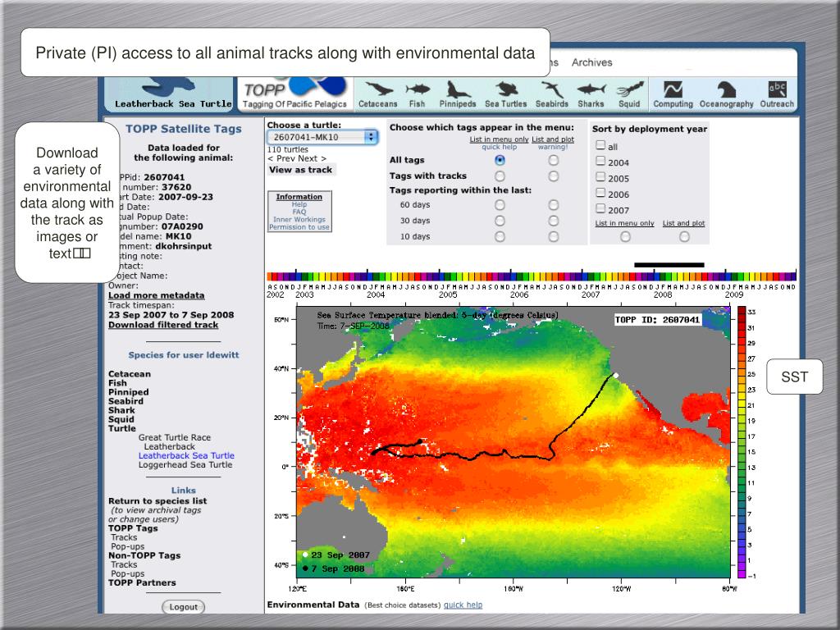Viewport: 840px width, 630px height.
Task: Click 'Download filtered track' link
Action: pyautogui.click(x=163, y=325)
